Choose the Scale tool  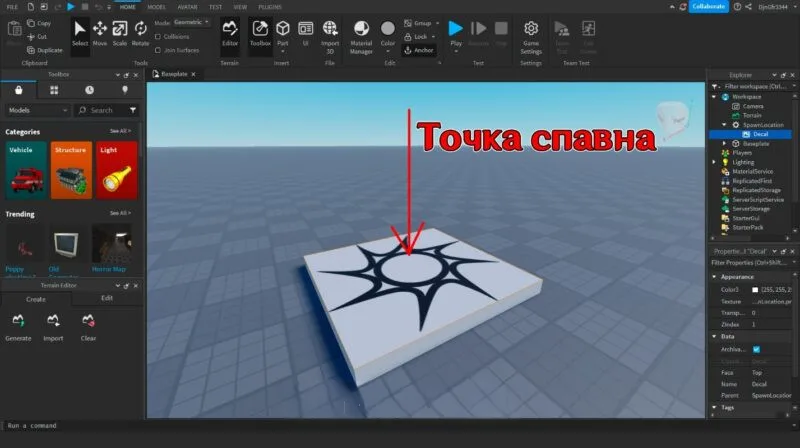(120, 34)
